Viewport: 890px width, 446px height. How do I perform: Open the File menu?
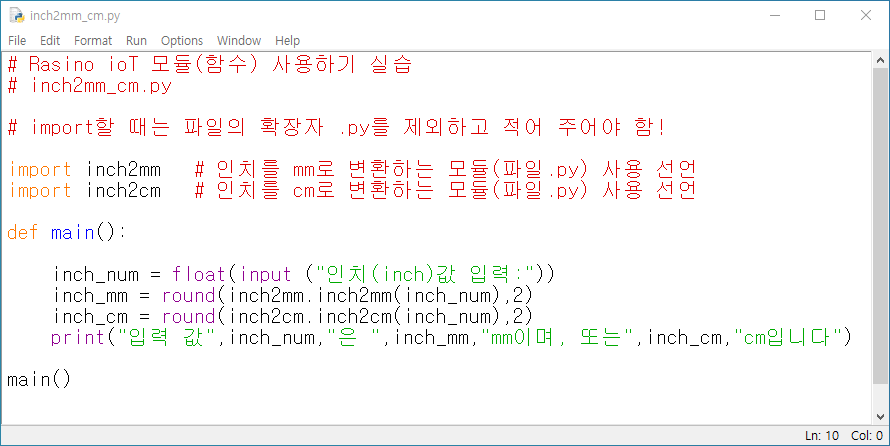click(x=17, y=41)
